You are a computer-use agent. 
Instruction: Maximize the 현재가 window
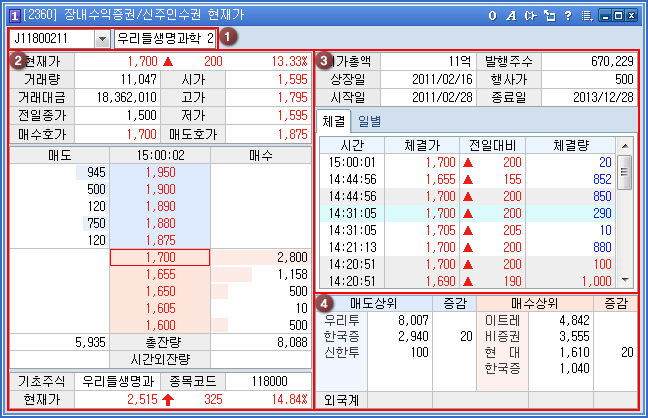616,16
